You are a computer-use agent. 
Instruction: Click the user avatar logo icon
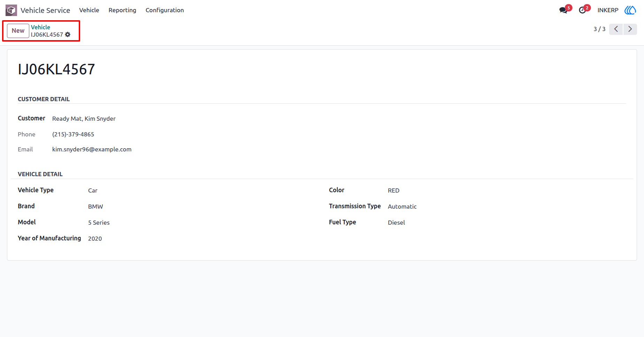[630, 10]
